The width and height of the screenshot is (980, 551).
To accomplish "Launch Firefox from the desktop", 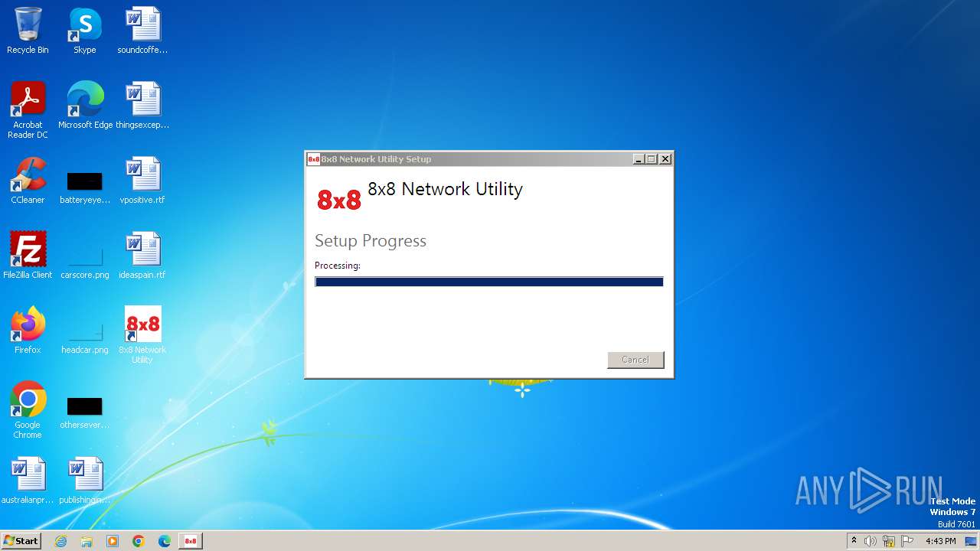I will (x=28, y=330).
